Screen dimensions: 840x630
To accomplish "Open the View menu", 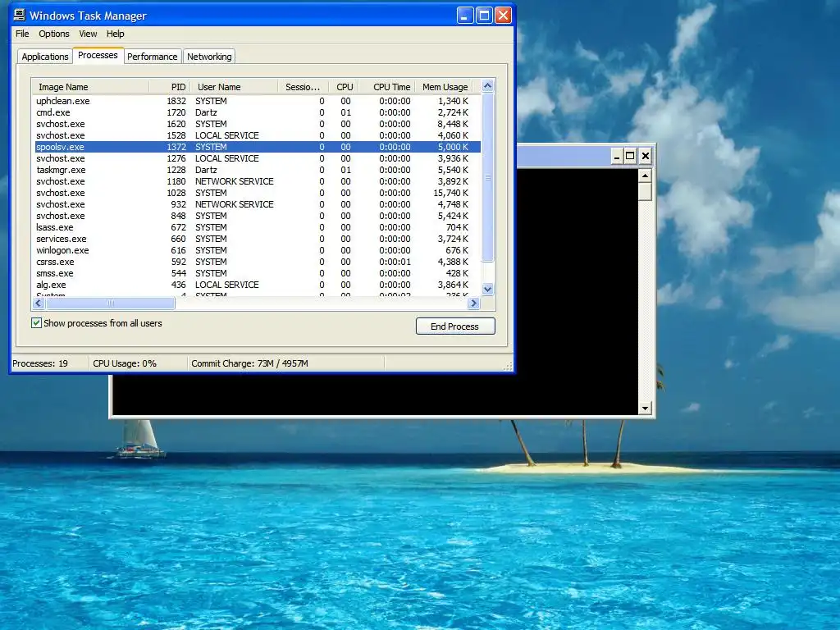I will point(88,34).
